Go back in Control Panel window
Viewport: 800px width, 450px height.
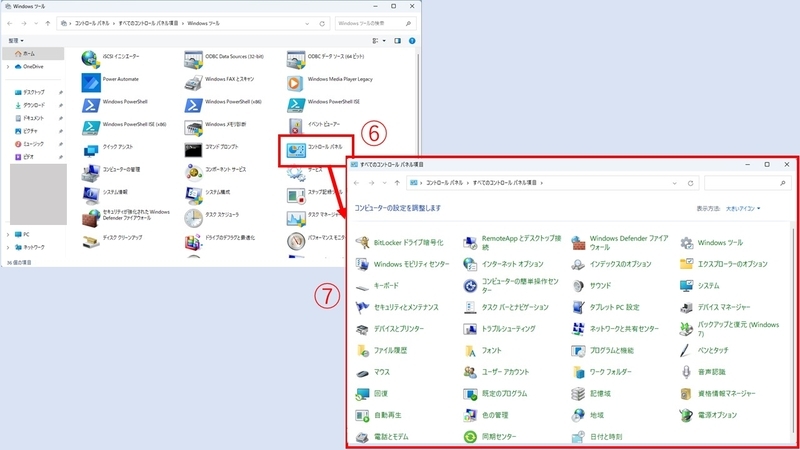coord(357,183)
